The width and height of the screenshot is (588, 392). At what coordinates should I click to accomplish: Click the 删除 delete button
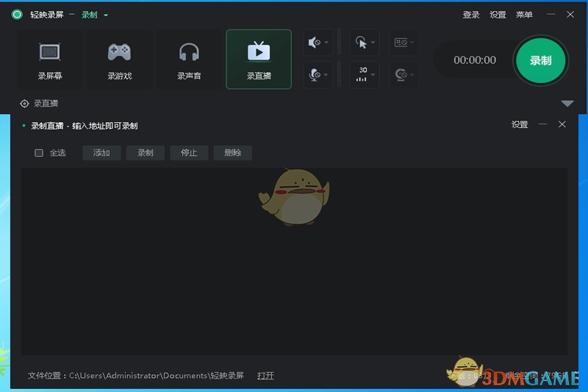coord(233,153)
